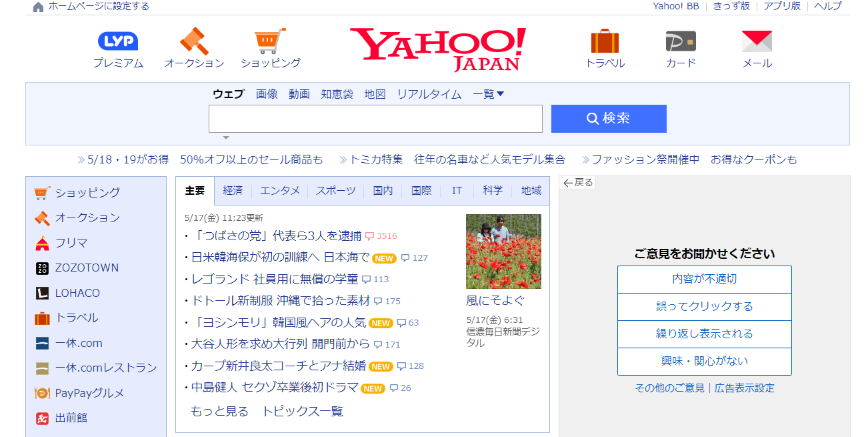Open comments icon showing 3516

369,236
